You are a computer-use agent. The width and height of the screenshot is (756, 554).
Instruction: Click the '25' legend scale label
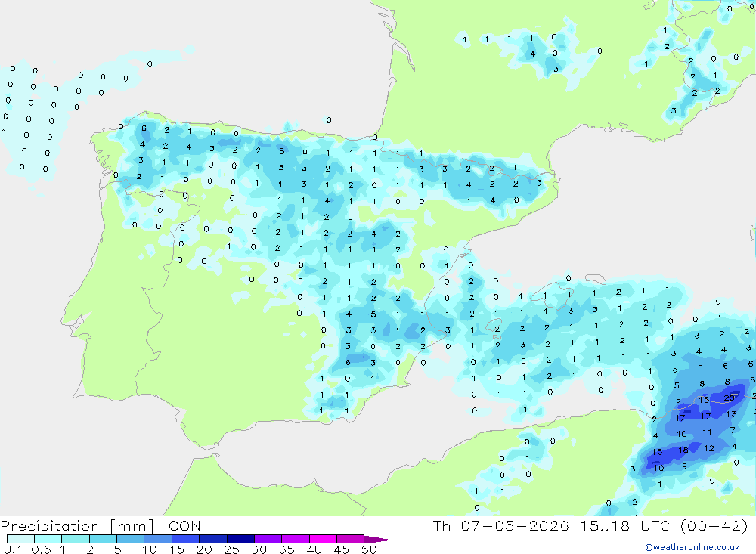[231, 549]
